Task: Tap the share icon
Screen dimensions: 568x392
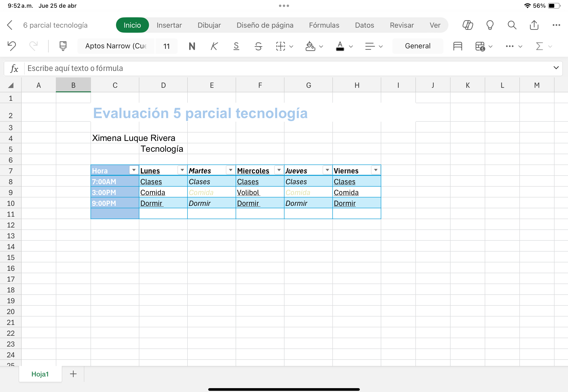Action: click(x=534, y=25)
